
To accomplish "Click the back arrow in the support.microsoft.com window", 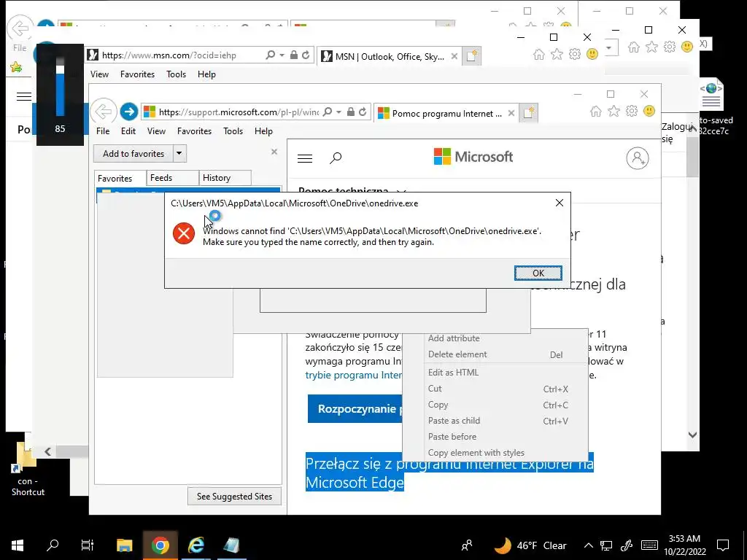I will (x=104, y=112).
